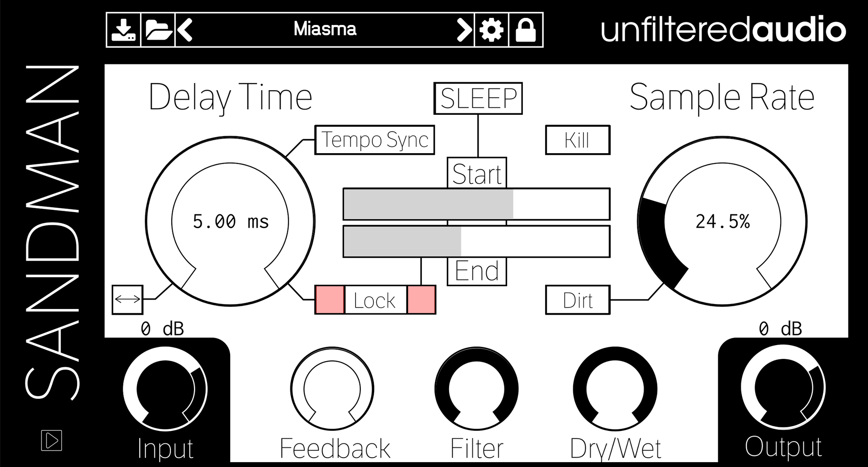Click the play triangle icon under SANDMAN

51,440
